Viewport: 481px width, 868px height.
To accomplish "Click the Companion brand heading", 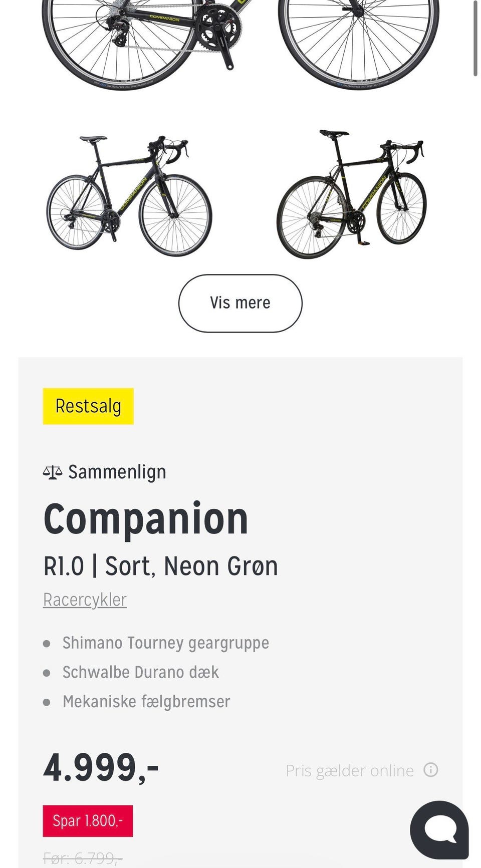I will 146,519.
